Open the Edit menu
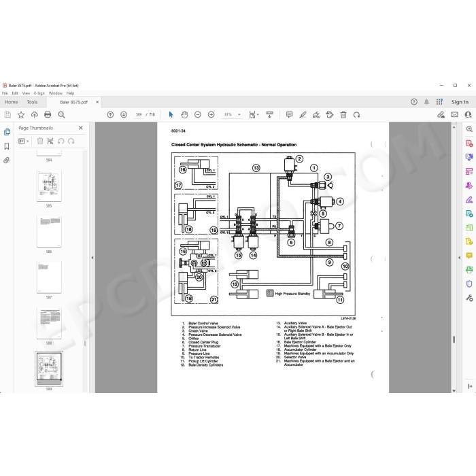Image resolution: width=476 pixels, height=476 pixels. click(x=15, y=93)
